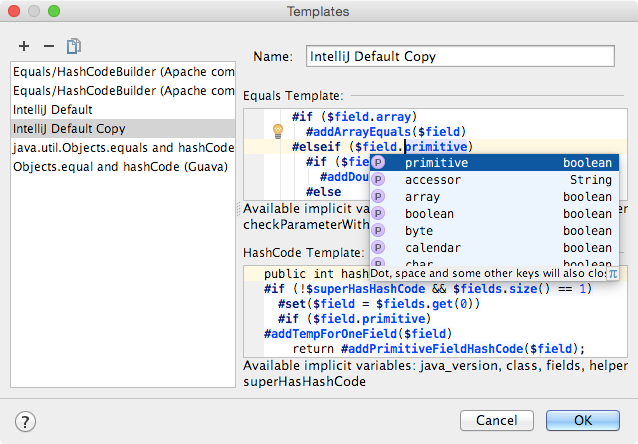Viewport: 638px width, 444px height.
Task: Click property icon next to calendar
Action: pyautogui.click(x=378, y=247)
